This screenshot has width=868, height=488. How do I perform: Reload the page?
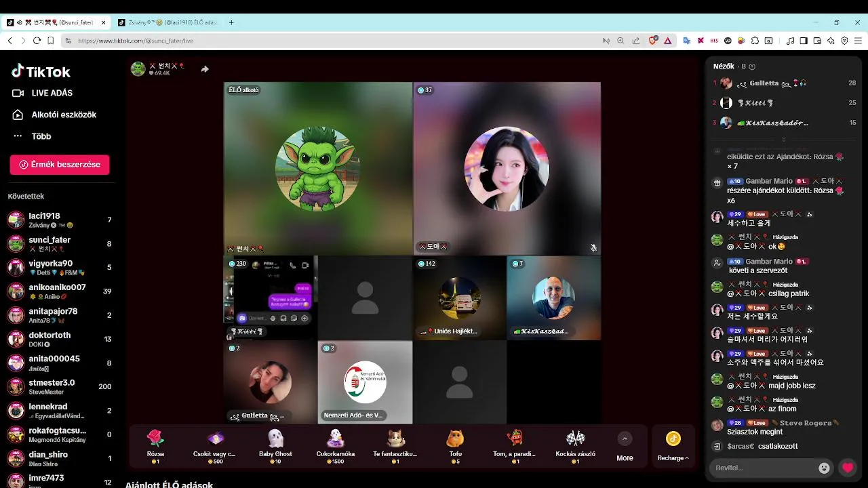pyautogui.click(x=37, y=41)
